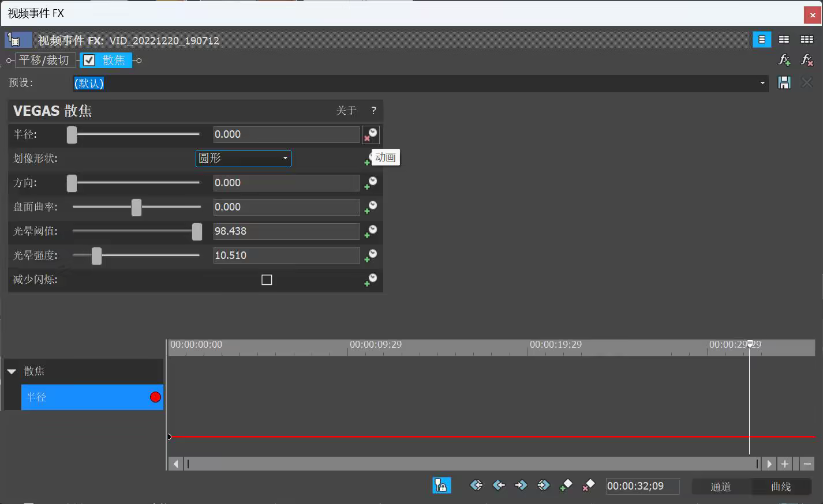
Task: Toggle sync cursor lock button
Action: click(x=442, y=486)
